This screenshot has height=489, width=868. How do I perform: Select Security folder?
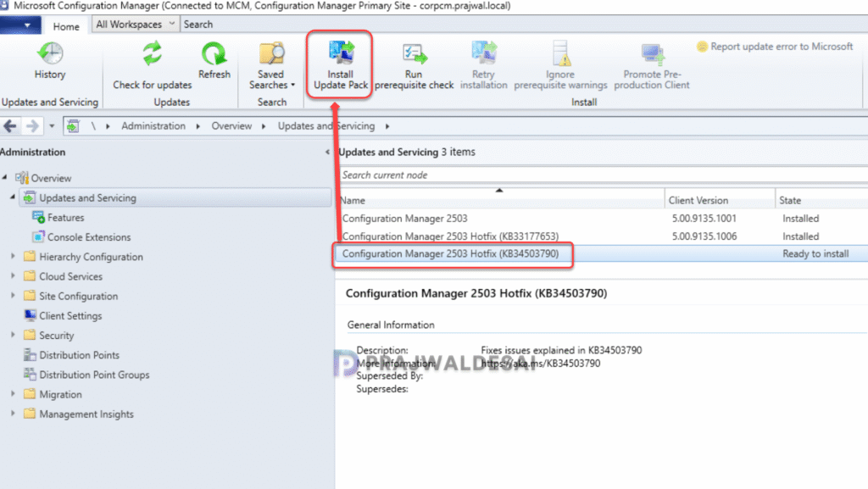click(57, 336)
